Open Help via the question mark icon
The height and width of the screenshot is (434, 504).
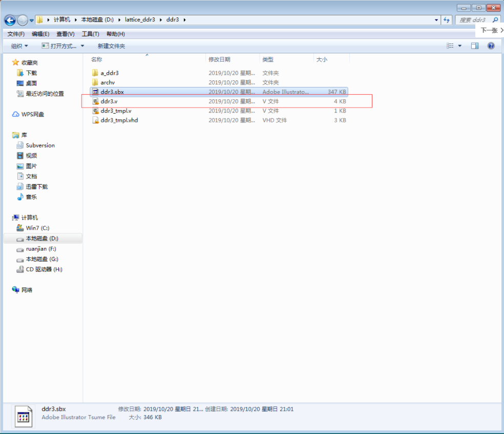click(x=490, y=46)
